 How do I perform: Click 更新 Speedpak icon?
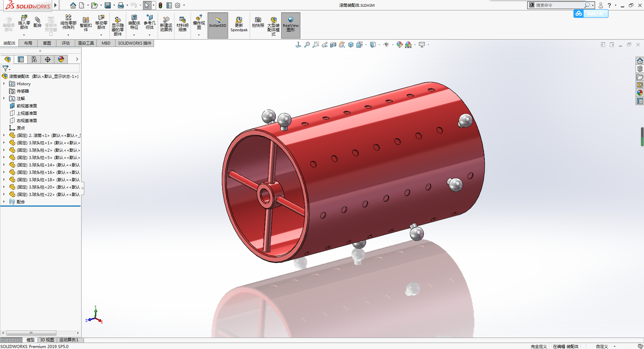tap(239, 24)
